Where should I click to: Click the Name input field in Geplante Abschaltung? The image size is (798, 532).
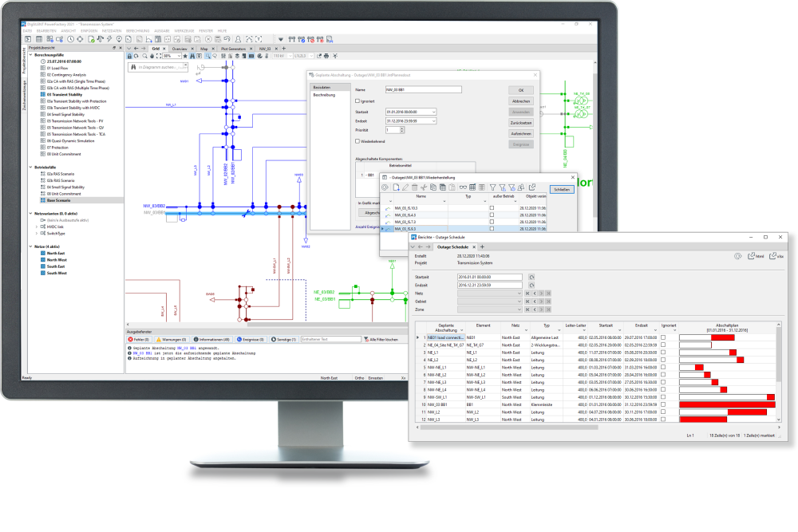tap(424, 90)
